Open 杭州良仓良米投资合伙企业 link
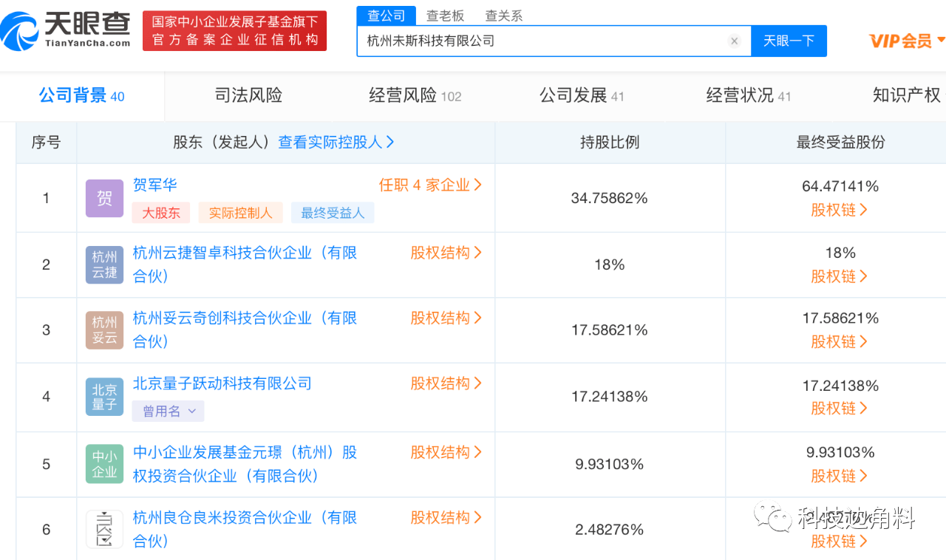 245,529
